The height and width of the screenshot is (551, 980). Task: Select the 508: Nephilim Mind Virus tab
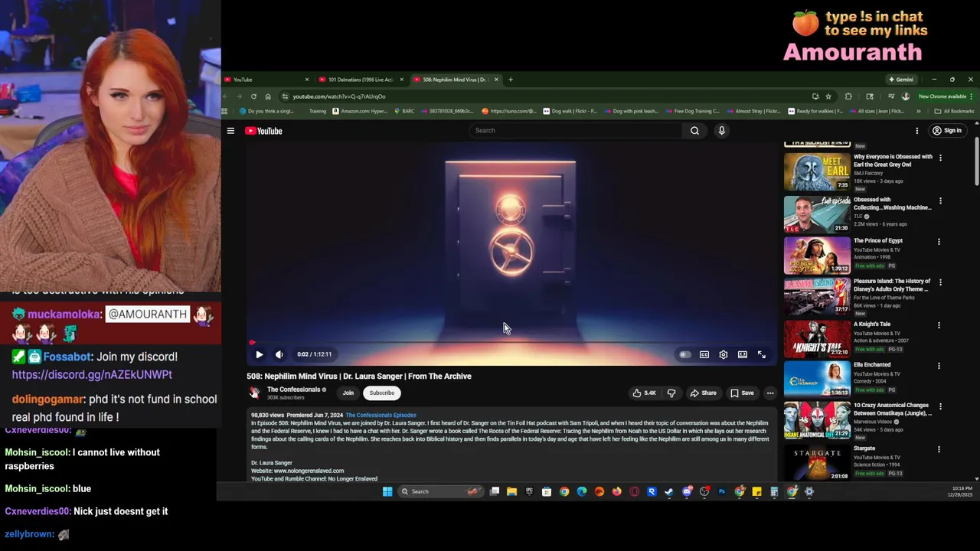coord(456,80)
